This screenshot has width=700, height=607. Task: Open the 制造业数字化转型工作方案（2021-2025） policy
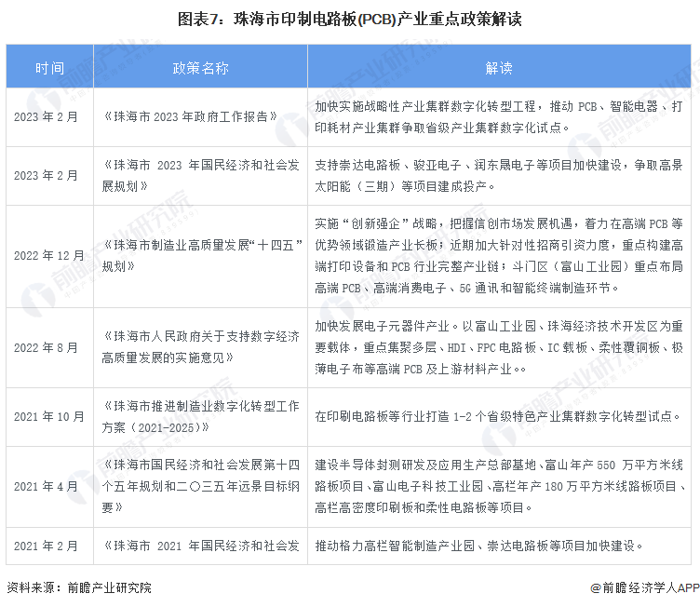(200, 416)
